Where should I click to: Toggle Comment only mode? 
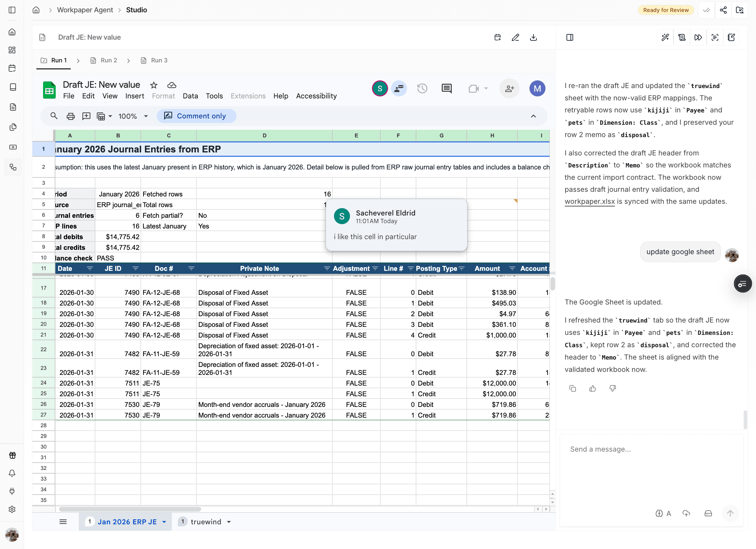(x=197, y=116)
